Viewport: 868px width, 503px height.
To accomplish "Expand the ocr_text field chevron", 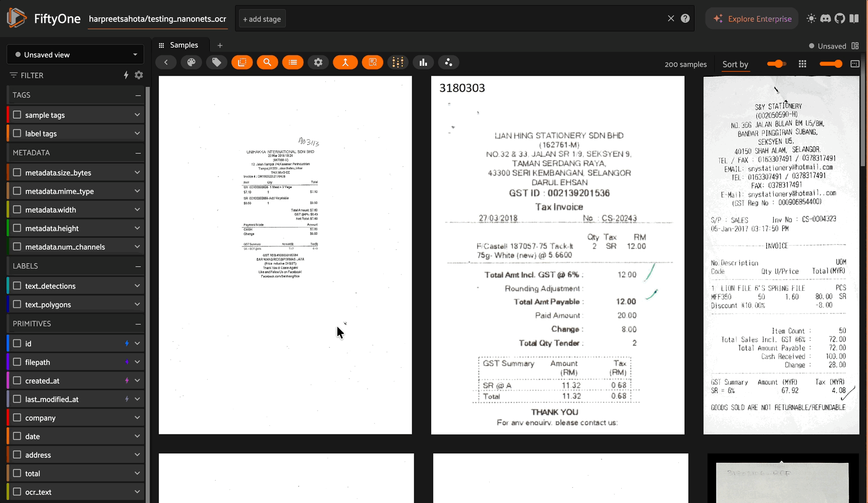I will point(137,491).
